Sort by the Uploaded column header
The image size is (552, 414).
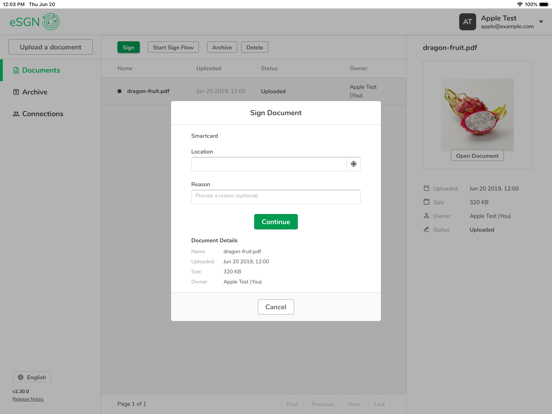209,68
